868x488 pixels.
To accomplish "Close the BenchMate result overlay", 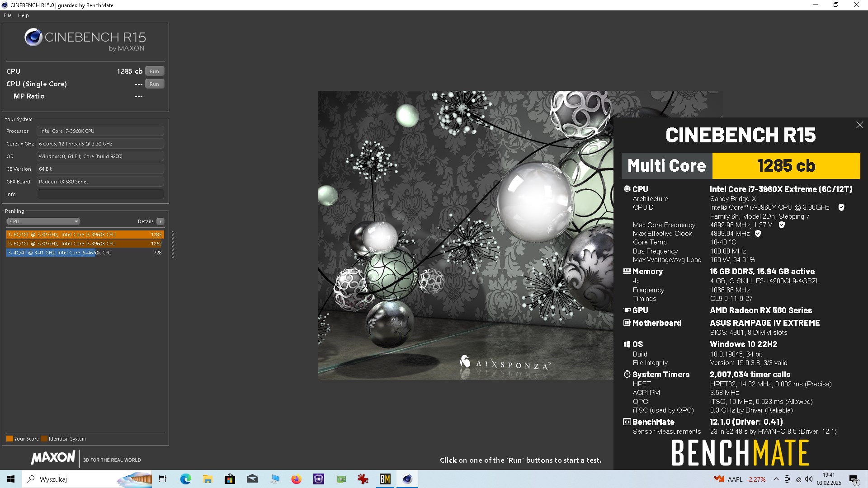I will pyautogui.click(x=859, y=125).
